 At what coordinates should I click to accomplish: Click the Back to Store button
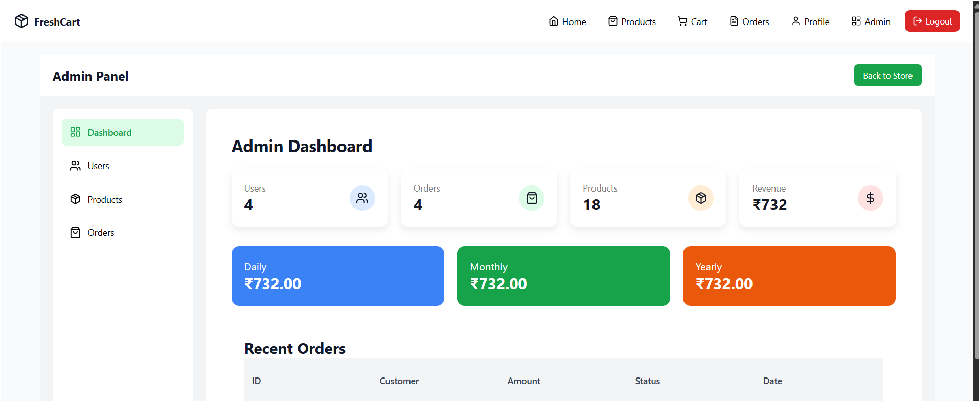click(x=887, y=75)
